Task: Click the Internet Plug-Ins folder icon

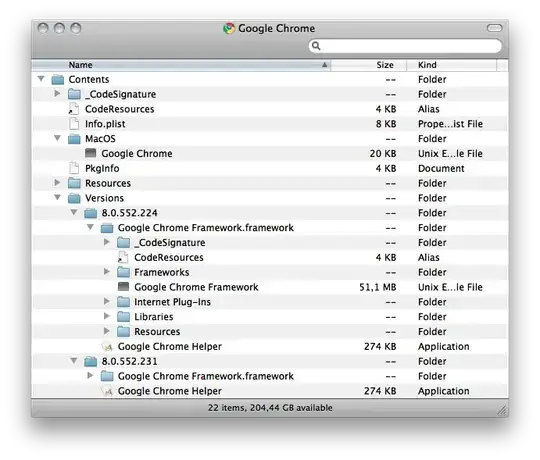Action: tap(123, 302)
